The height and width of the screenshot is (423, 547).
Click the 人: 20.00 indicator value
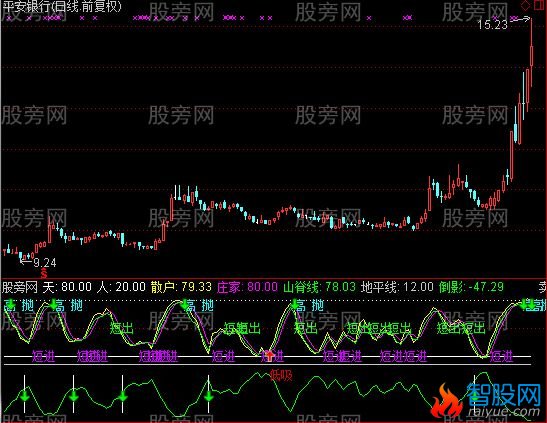(x=121, y=287)
